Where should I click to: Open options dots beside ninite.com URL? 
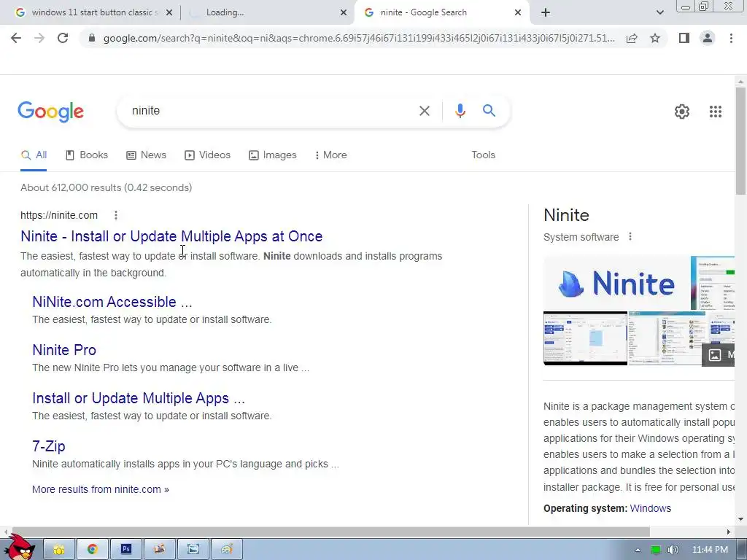116,215
